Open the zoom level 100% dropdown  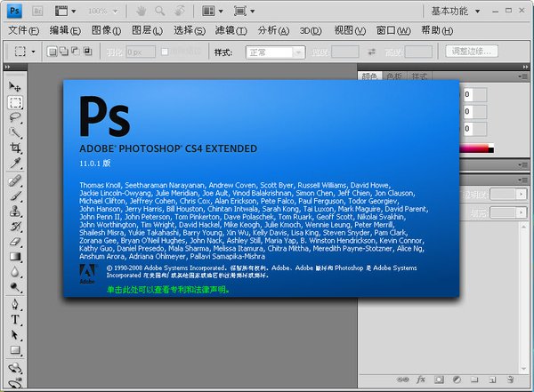click(x=105, y=12)
